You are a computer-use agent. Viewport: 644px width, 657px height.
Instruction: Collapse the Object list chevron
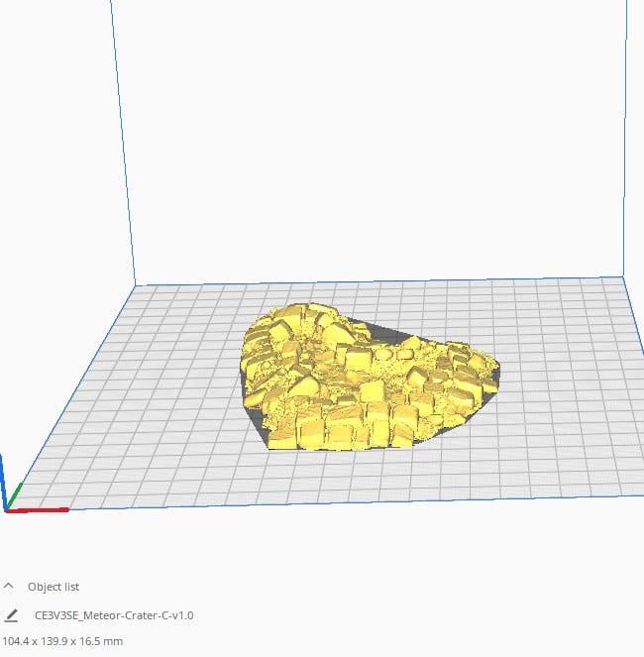click(8, 586)
